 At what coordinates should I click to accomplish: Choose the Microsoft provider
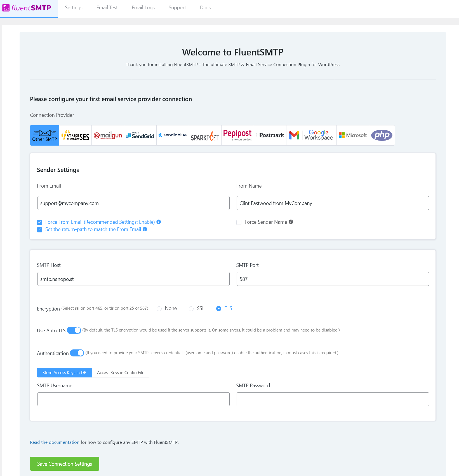click(353, 135)
